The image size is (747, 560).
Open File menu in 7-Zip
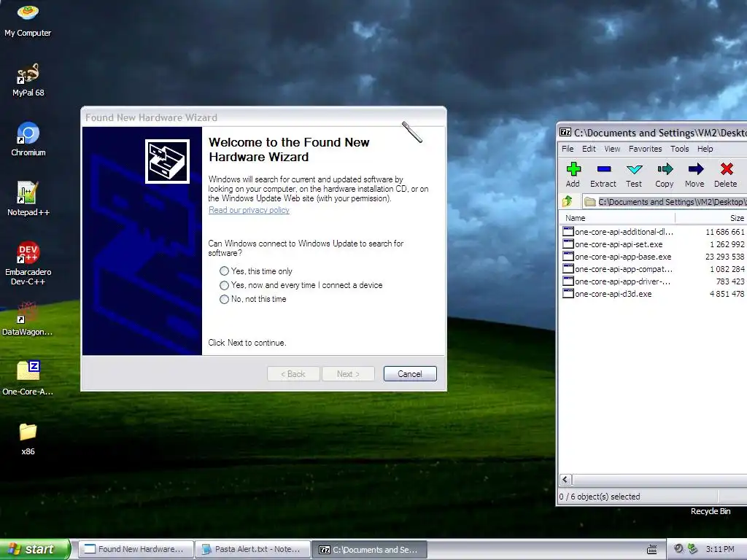pos(568,149)
